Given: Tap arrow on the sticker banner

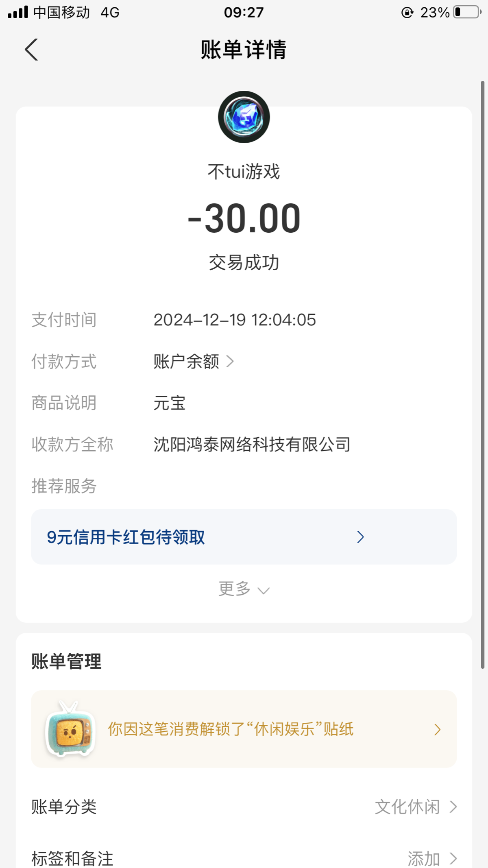Looking at the screenshot, I should pos(438,729).
